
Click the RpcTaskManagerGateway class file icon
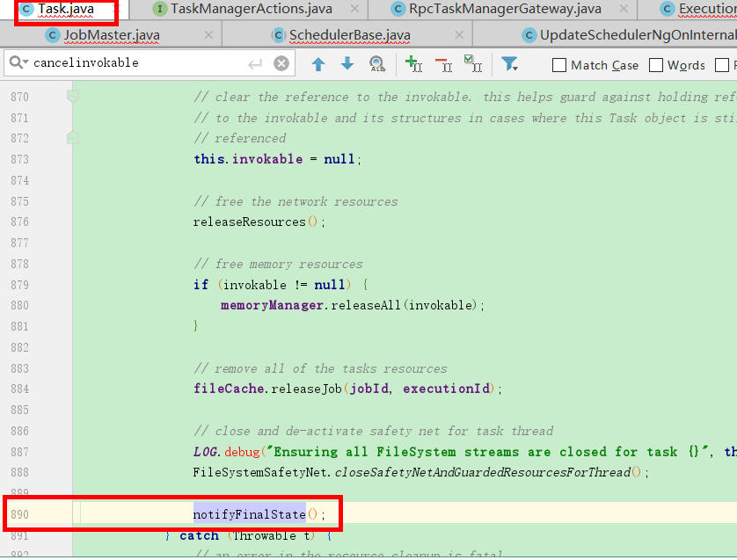(398, 9)
